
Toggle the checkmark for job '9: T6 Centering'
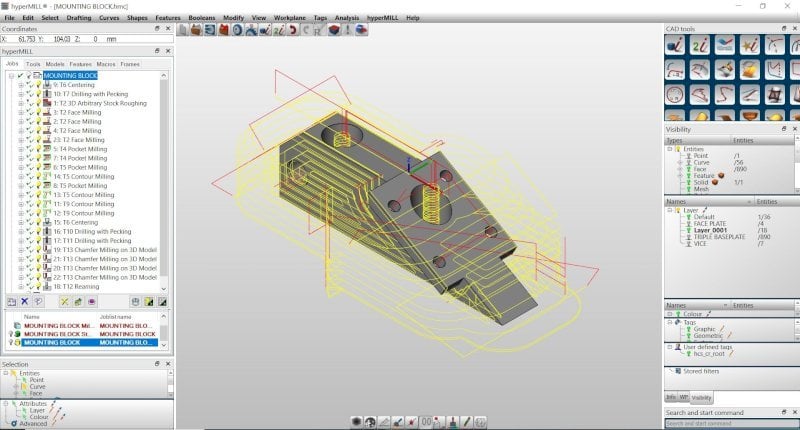pyautogui.click(x=30, y=85)
